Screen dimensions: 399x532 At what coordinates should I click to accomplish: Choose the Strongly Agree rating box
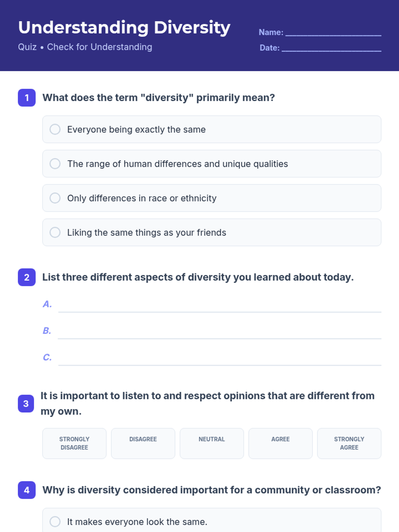pyautogui.click(x=349, y=443)
